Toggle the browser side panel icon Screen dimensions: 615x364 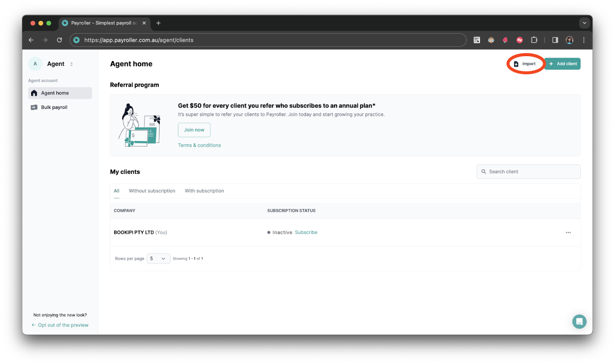(x=555, y=40)
